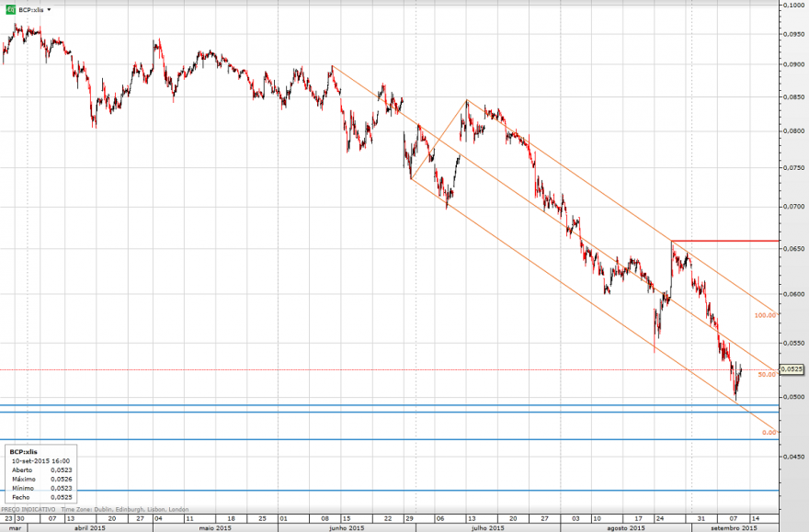Click the 0,0450 price axis label
809x532 pixels.
(793, 457)
